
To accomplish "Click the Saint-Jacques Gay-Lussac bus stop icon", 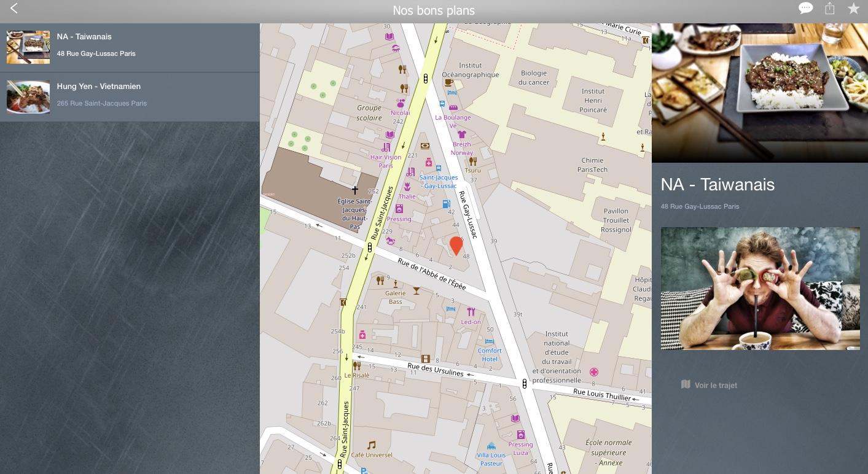I will click(x=439, y=168).
